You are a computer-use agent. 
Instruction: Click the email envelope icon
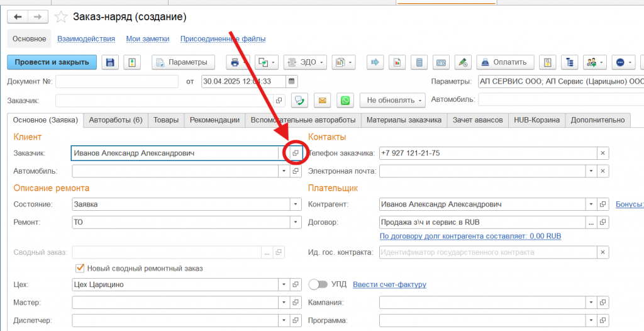coord(323,101)
